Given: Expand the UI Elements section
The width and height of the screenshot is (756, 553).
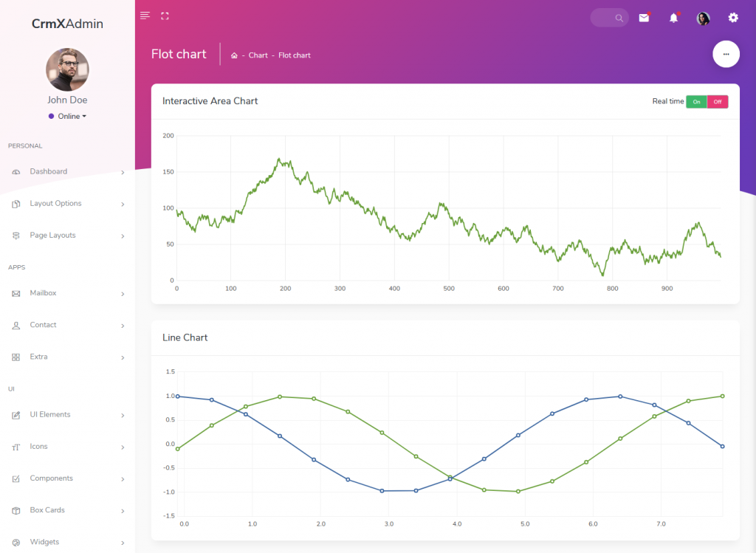Looking at the screenshot, I should tap(52, 414).
